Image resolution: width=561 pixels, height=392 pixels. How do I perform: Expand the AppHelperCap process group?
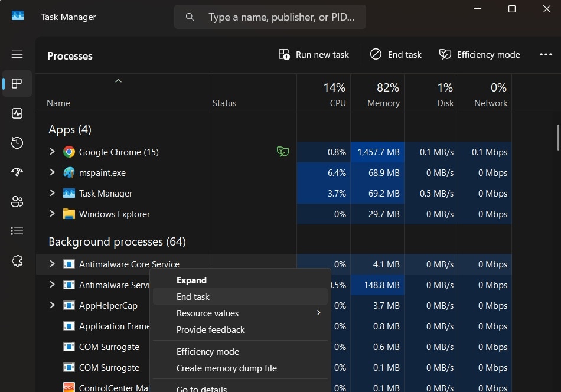coord(52,305)
